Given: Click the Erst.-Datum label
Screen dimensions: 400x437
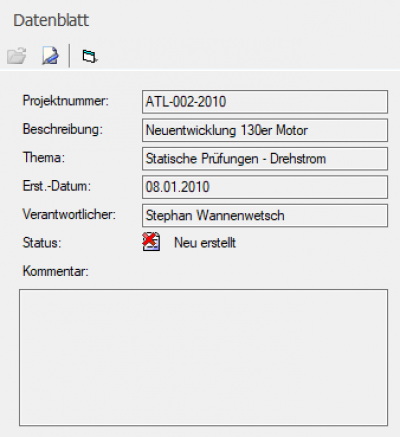Looking at the screenshot, I should tap(57, 186).
